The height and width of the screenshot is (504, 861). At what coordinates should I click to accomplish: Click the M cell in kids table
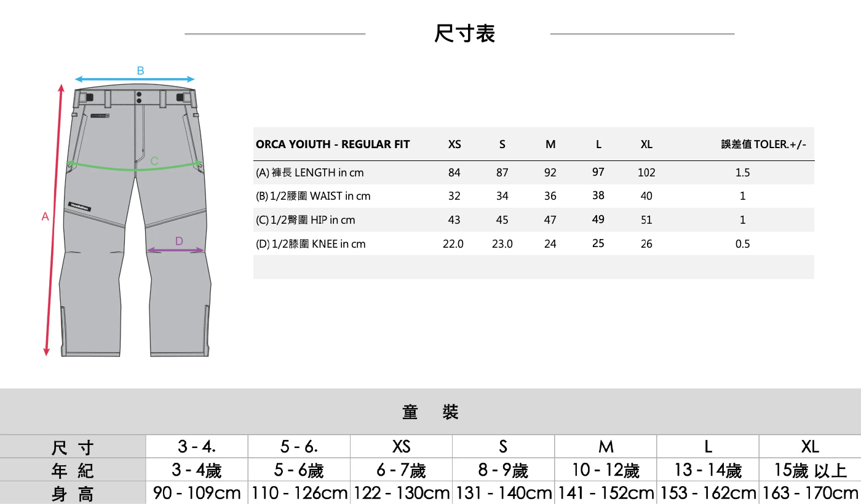pyautogui.click(x=606, y=446)
